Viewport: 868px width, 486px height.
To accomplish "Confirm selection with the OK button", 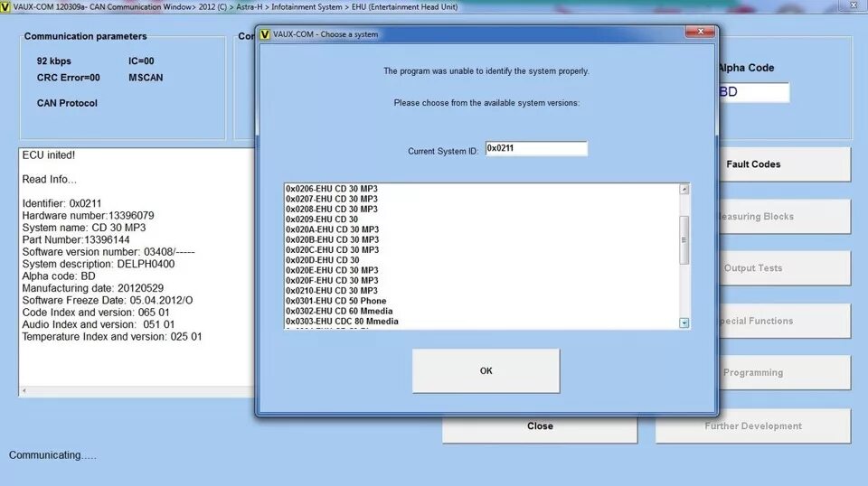I will 486,371.
